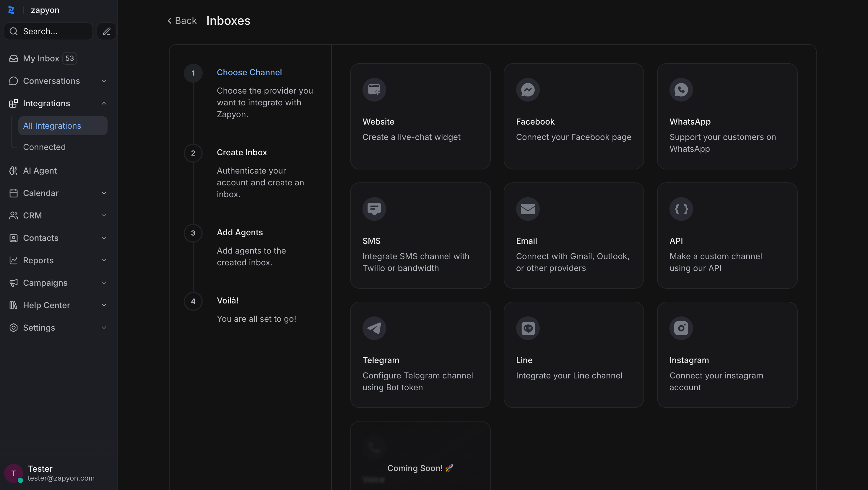Click Back to leave Inboxes
Screen dimensions: 868x490
pyautogui.click(x=182, y=21)
